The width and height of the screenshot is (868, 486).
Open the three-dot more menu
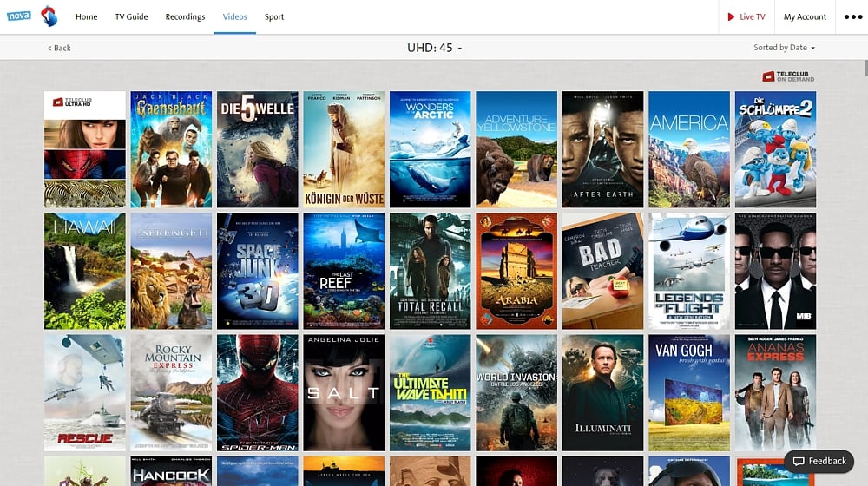point(853,16)
